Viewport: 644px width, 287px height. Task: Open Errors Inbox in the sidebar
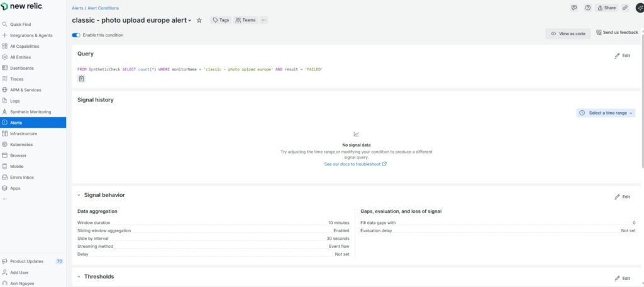click(x=22, y=177)
